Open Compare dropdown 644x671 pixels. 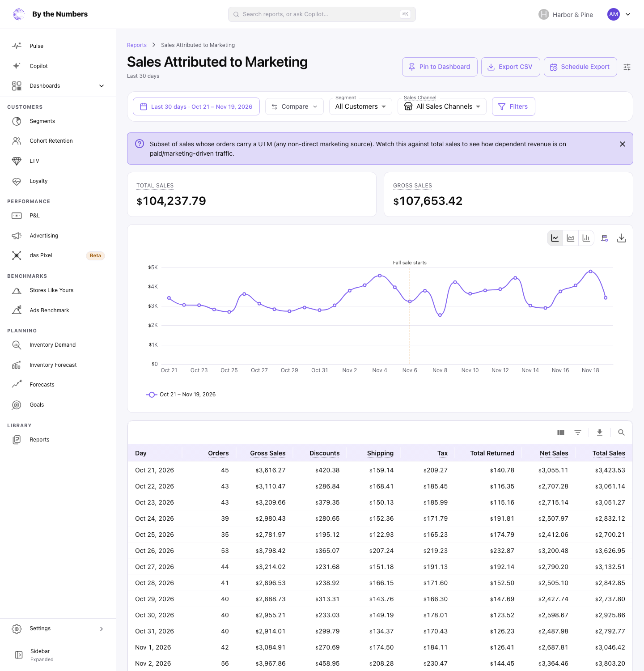click(294, 106)
